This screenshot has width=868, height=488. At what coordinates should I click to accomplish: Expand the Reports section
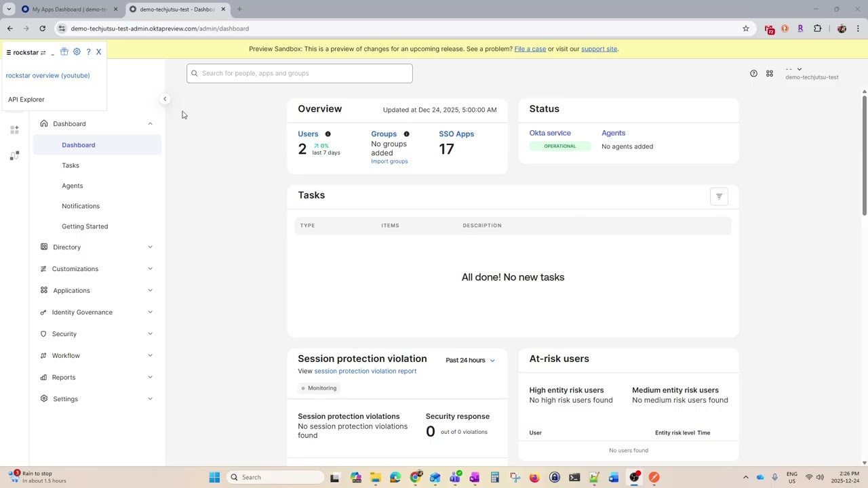[x=96, y=377]
